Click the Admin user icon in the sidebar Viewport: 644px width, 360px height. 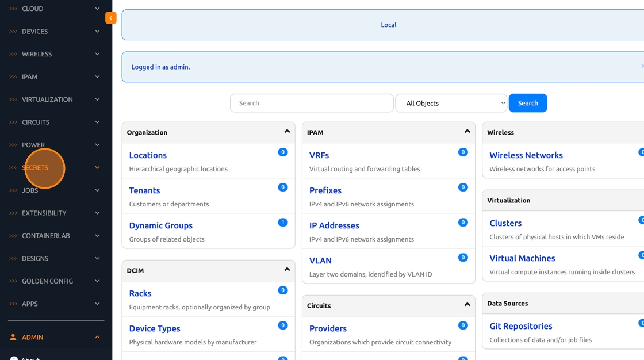(13, 338)
